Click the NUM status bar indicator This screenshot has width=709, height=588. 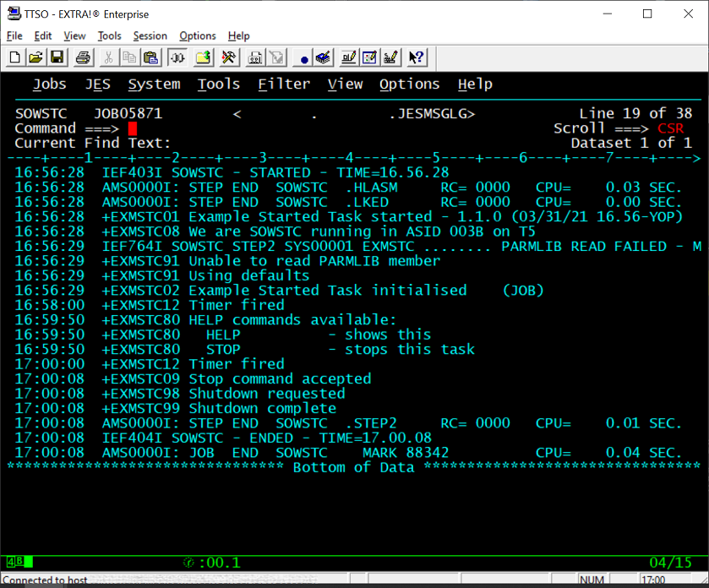pos(592,580)
